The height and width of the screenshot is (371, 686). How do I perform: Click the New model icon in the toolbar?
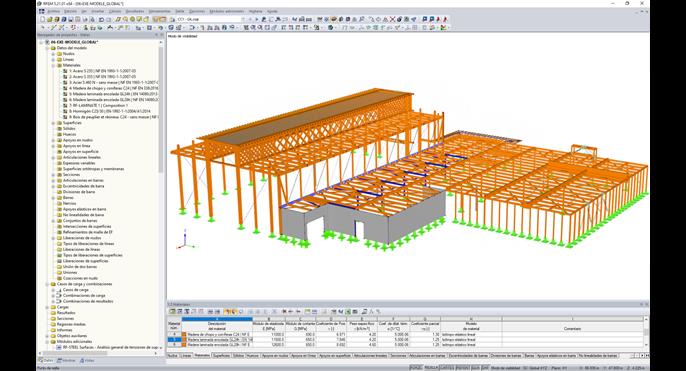pyautogui.click(x=42, y=19)
